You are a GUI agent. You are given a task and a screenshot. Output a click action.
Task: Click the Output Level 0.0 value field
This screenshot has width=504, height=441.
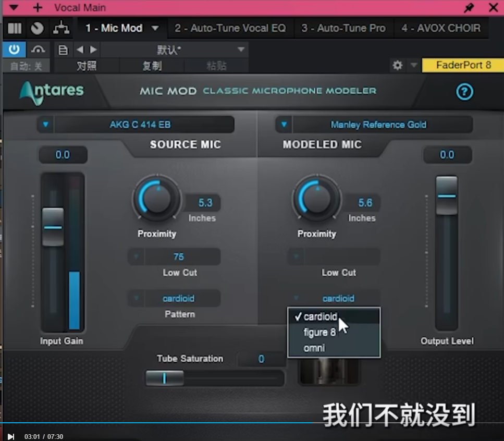447,155
